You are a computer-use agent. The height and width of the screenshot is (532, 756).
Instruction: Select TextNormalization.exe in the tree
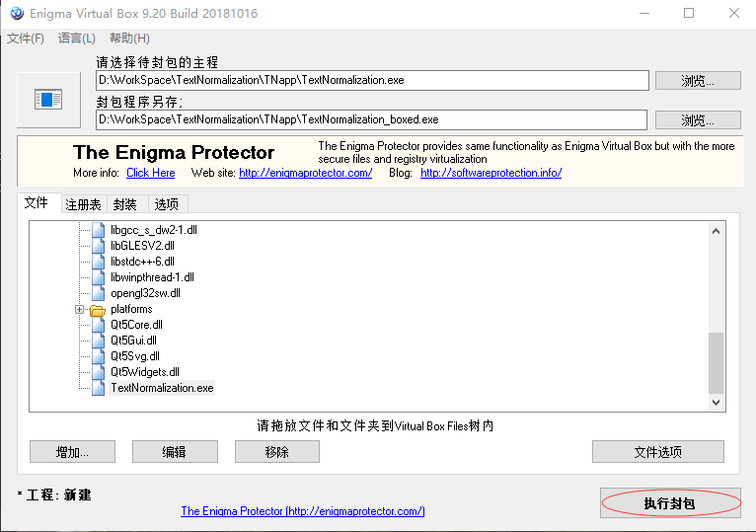pyautogui.click(x=162, y=388)
